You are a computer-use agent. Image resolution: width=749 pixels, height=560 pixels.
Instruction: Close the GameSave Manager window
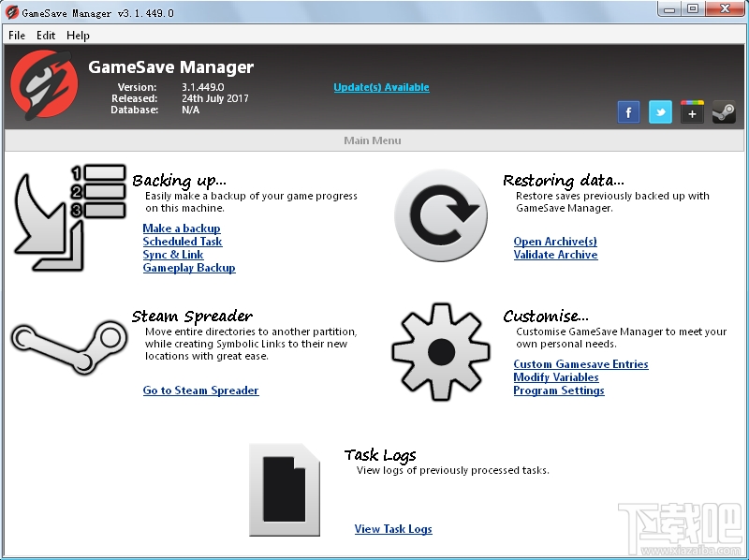(725, 9)
